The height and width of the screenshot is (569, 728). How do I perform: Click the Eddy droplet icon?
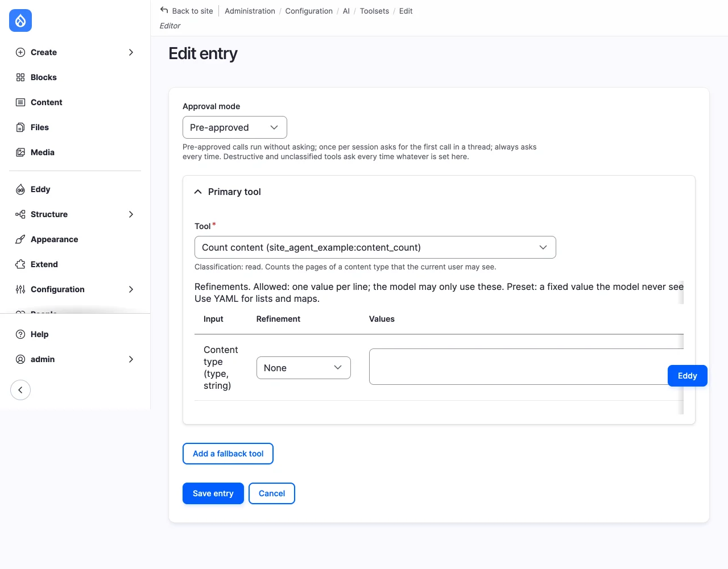20,189
